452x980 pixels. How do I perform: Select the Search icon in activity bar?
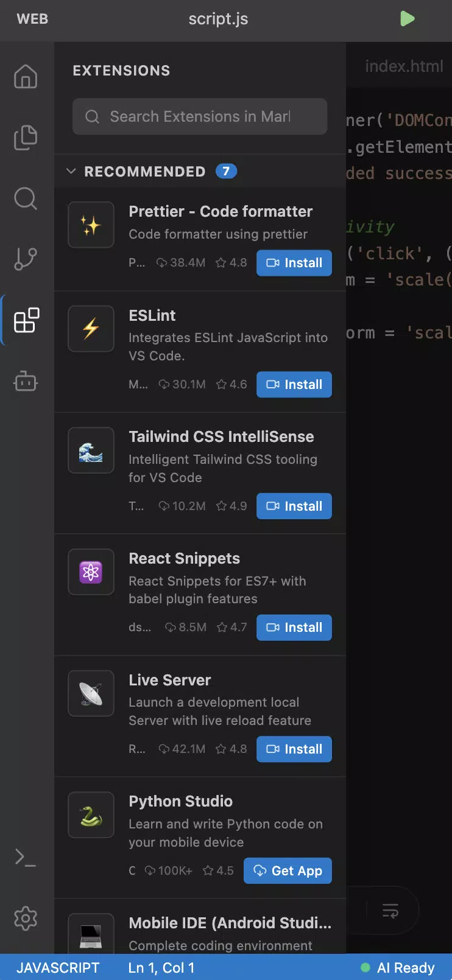[26, 198]
